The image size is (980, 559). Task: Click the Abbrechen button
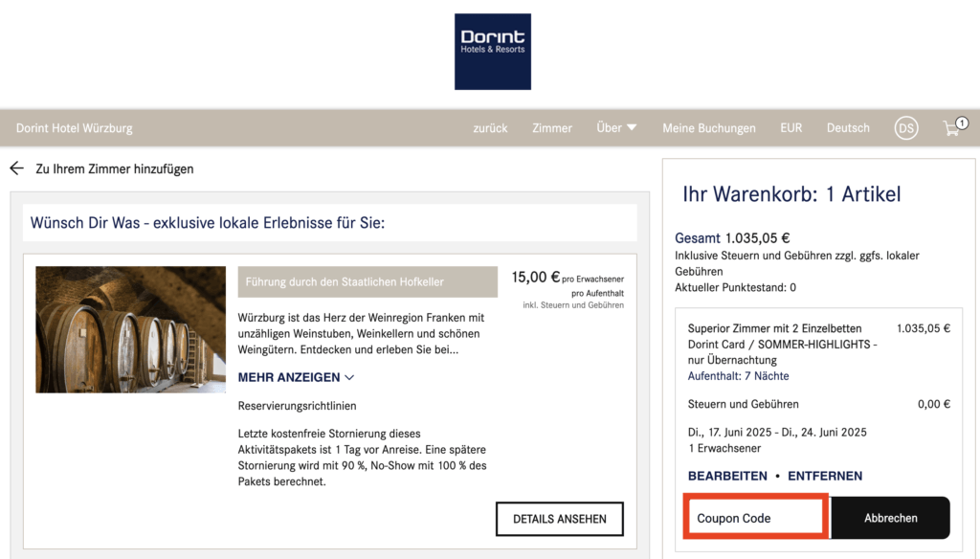tap(890, 518)
